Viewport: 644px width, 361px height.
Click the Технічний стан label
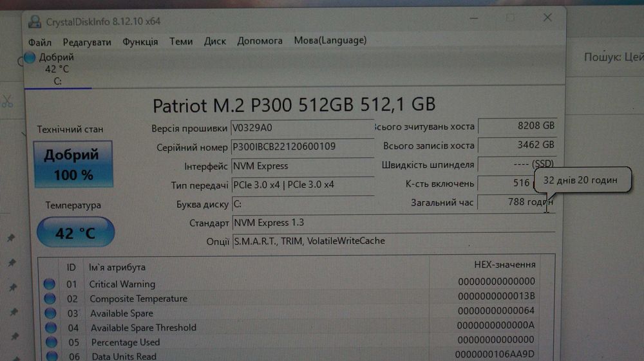tap(70, 129)
